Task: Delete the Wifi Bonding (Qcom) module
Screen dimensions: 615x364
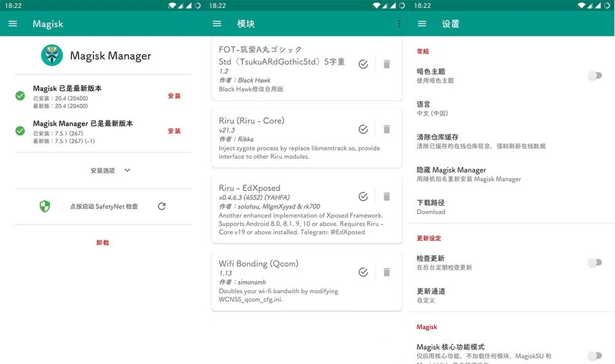Action: tap(387, 272)
